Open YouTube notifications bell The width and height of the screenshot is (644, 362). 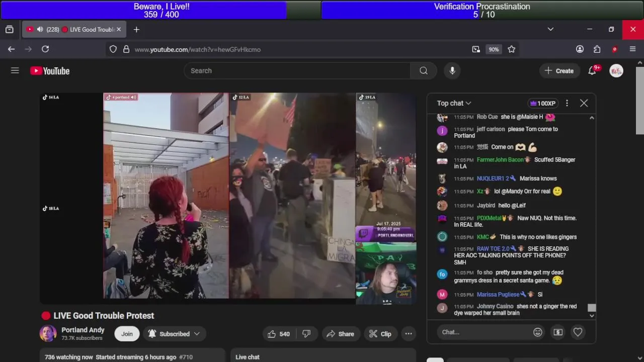tap(592, 71)
